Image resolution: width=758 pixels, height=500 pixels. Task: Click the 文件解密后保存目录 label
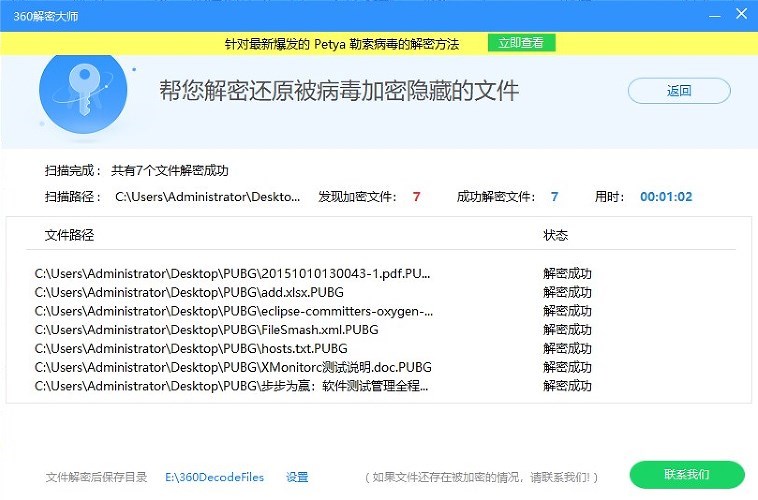[96, 477]
